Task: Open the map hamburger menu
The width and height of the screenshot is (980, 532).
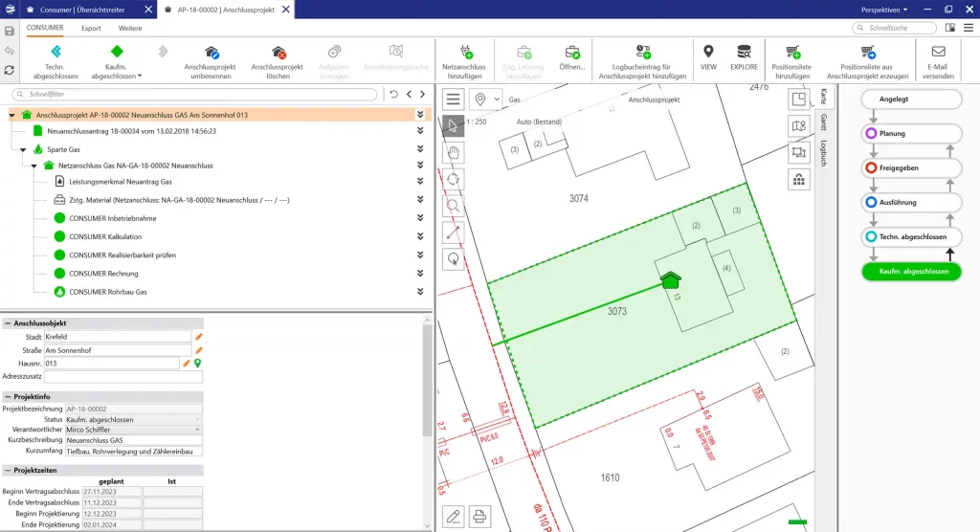Action: [x=454, y=99]
